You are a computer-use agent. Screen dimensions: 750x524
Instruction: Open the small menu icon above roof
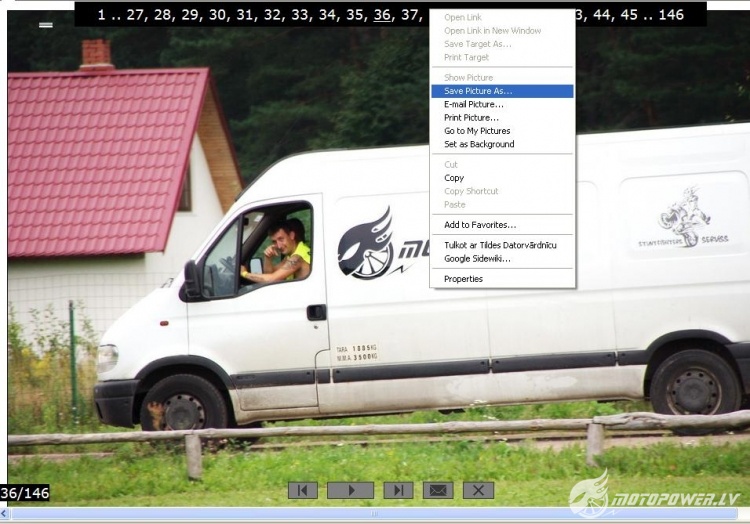point(45,25)
